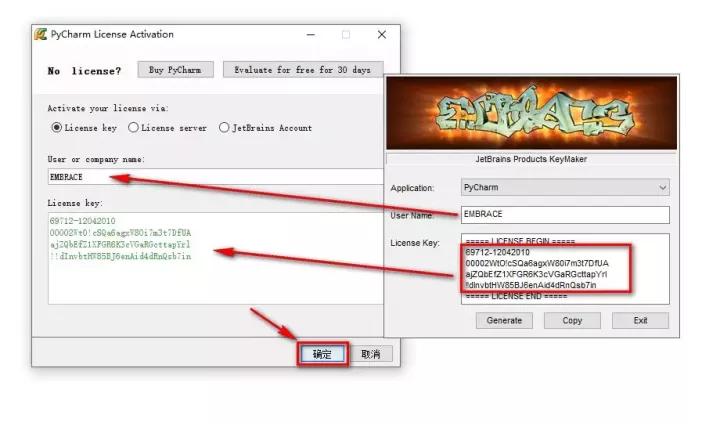
Task: Open the Application dropdown showing PyCharm
Action: tap(565, 187)
